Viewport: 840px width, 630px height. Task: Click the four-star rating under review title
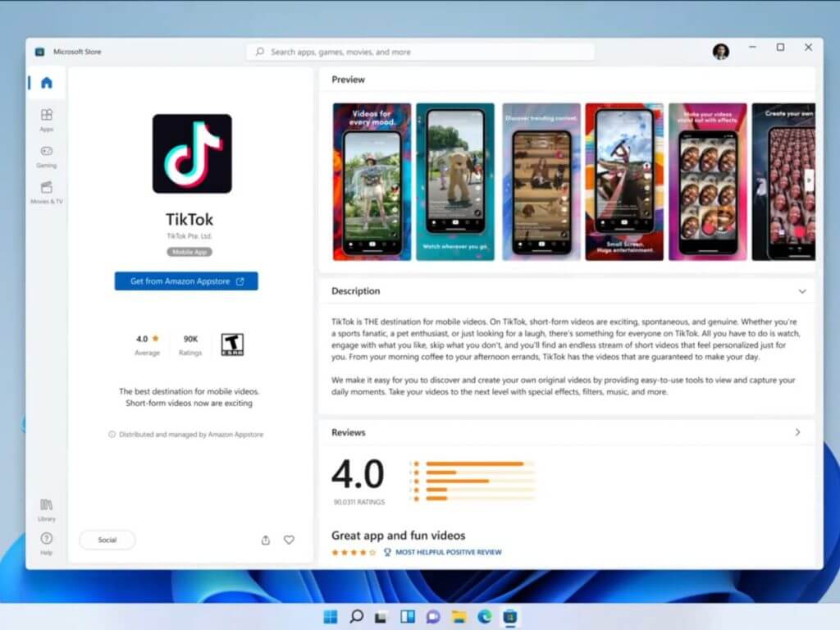click(x=354, y=552)
